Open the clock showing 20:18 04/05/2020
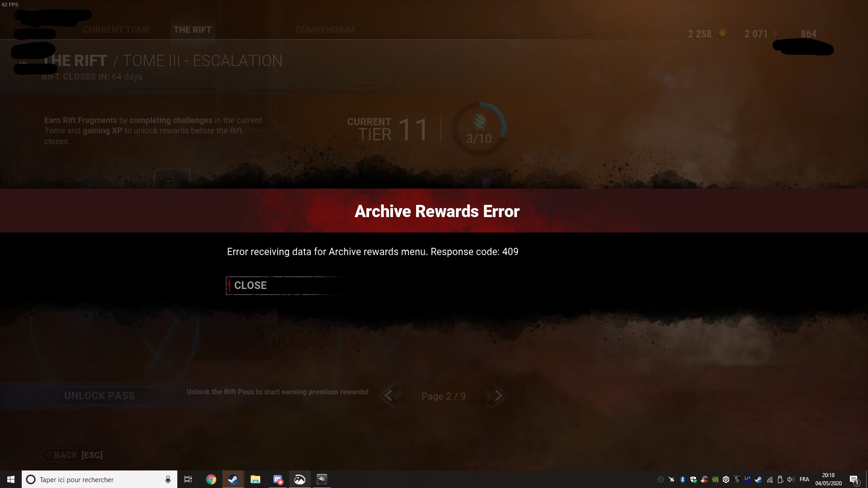The image size is (868, 488). click(829, 479)
